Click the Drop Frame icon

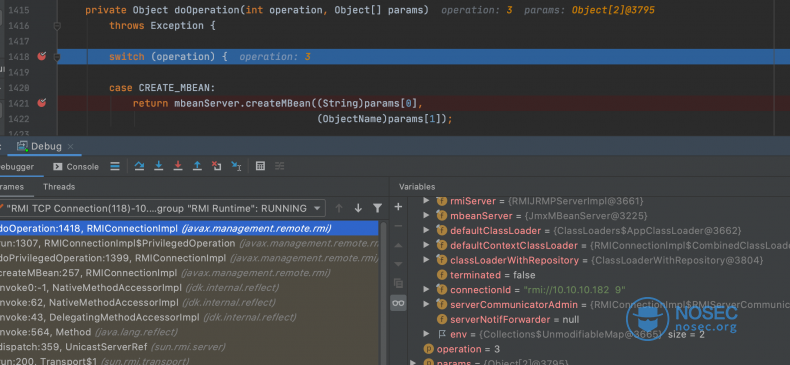pos(217,166)
